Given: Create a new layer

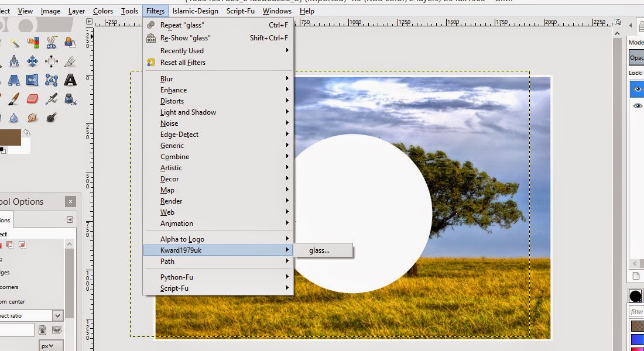Looking at the screenshot, I should pos(636,276).
